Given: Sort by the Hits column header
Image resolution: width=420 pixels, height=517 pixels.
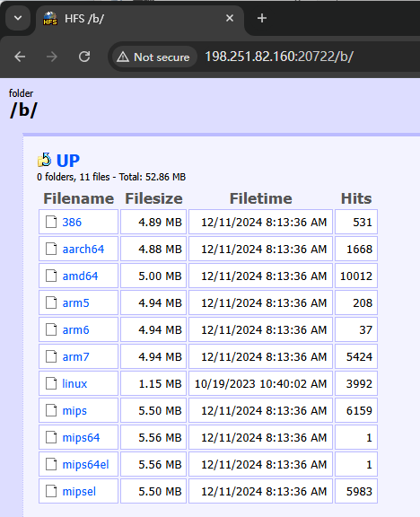Looking at the screenshot, I should pyautogui.click(x=356, y=198).
